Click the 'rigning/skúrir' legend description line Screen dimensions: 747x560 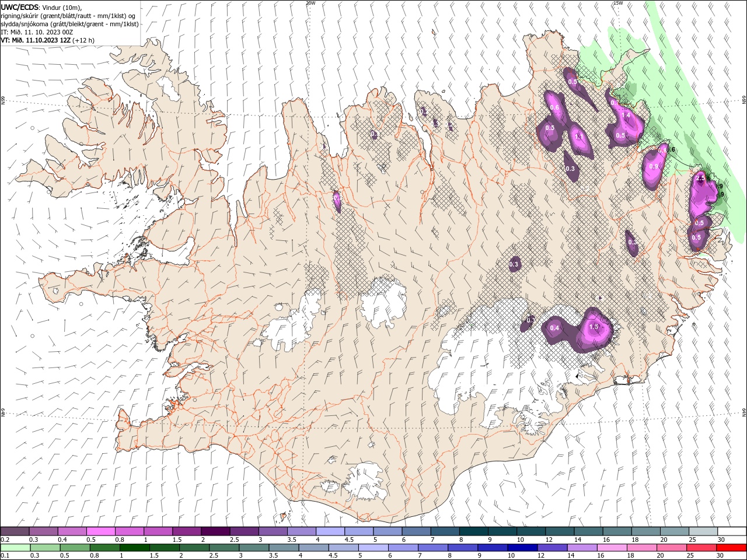click(x=68, y=16)
